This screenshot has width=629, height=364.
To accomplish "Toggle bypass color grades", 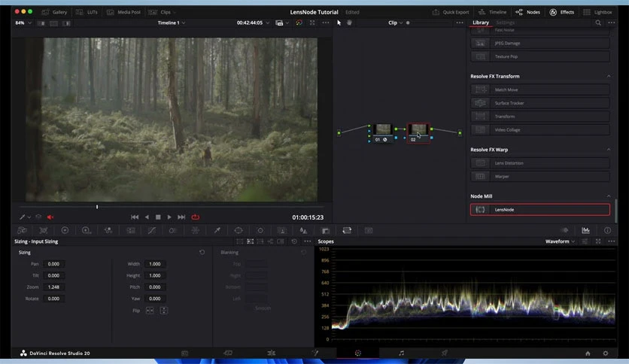I will pos(299,23).
